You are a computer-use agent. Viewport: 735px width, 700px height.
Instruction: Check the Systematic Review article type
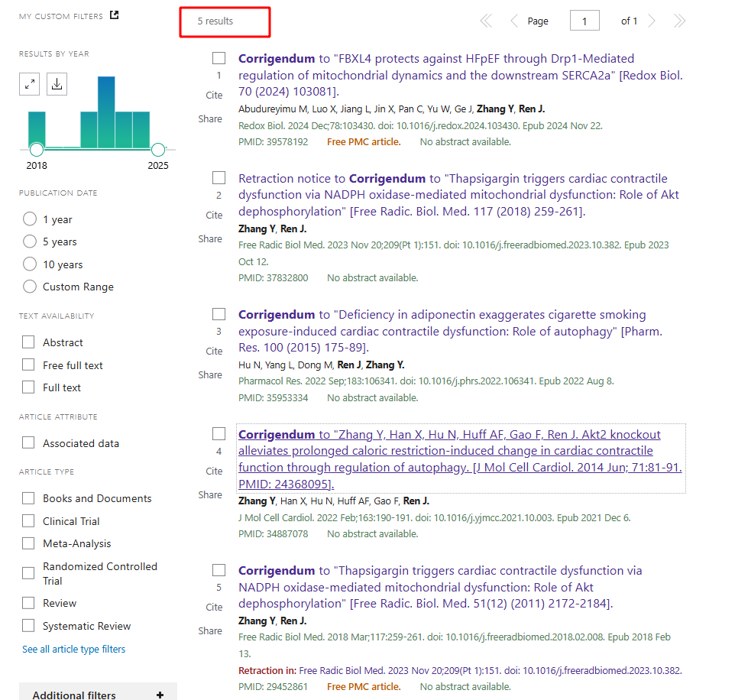tap(28, 625)
